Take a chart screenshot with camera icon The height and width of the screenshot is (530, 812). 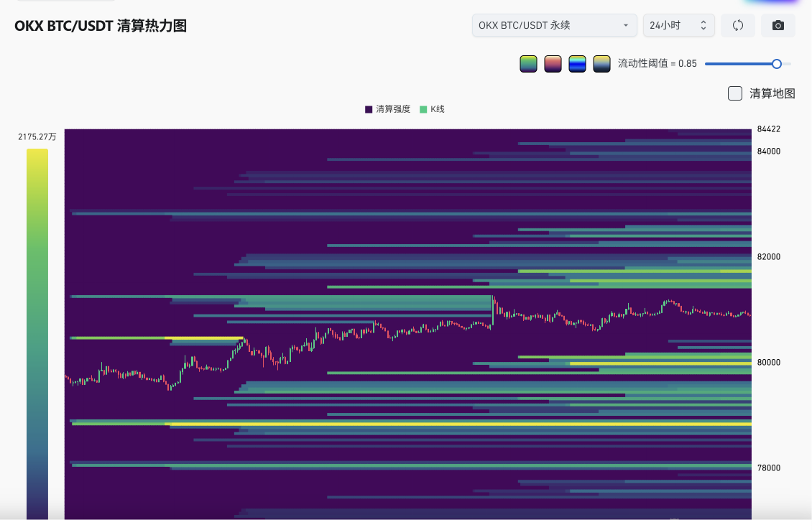[x=778, y=25]
